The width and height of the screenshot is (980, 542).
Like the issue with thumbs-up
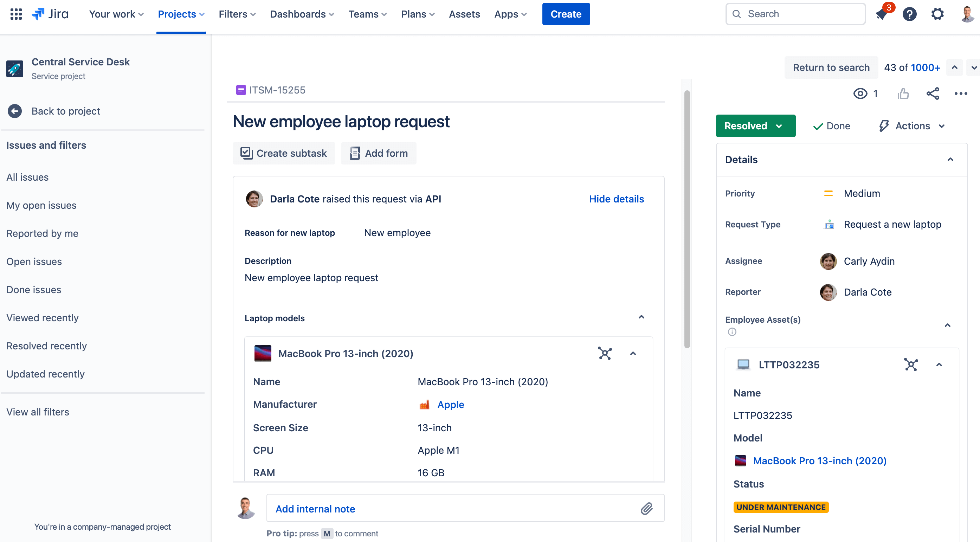(x=903, y=93)
